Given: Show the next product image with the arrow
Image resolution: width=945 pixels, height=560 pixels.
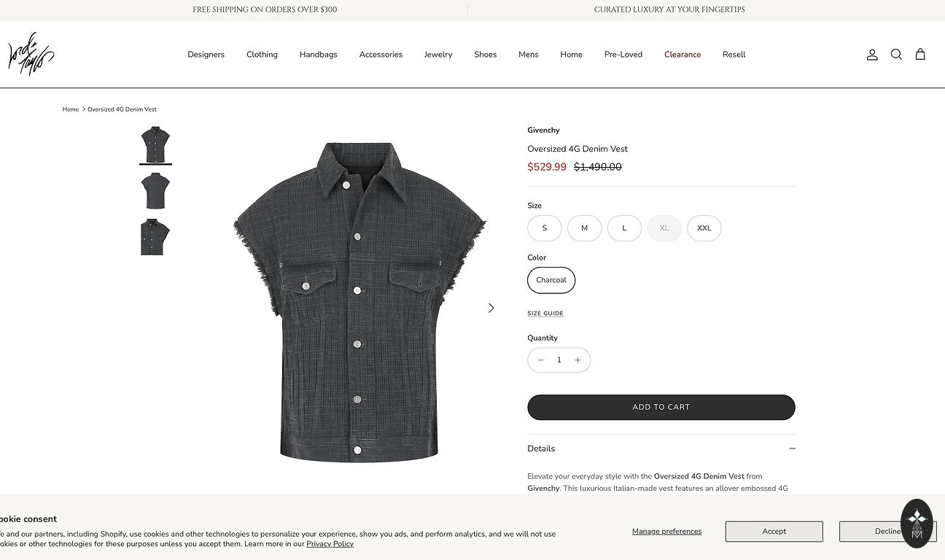Looking at the screenshot, I should coord(491,308).
